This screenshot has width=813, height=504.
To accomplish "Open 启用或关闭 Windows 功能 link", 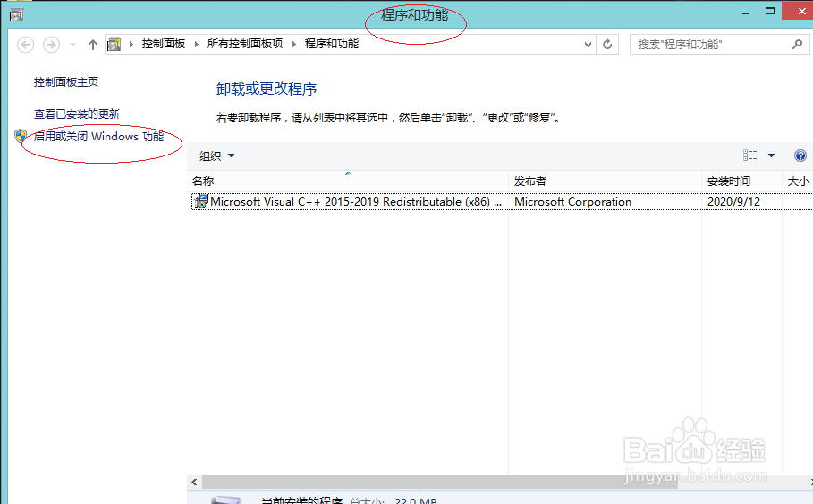I will point(98,136).
